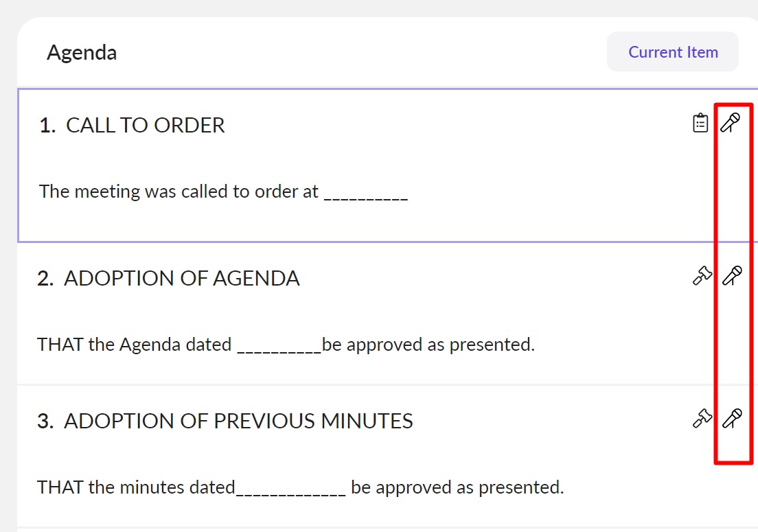Click the "meeting was called to order" text
Screen dimensions: 758x532
pyautogui.click(x=179, y=191)
